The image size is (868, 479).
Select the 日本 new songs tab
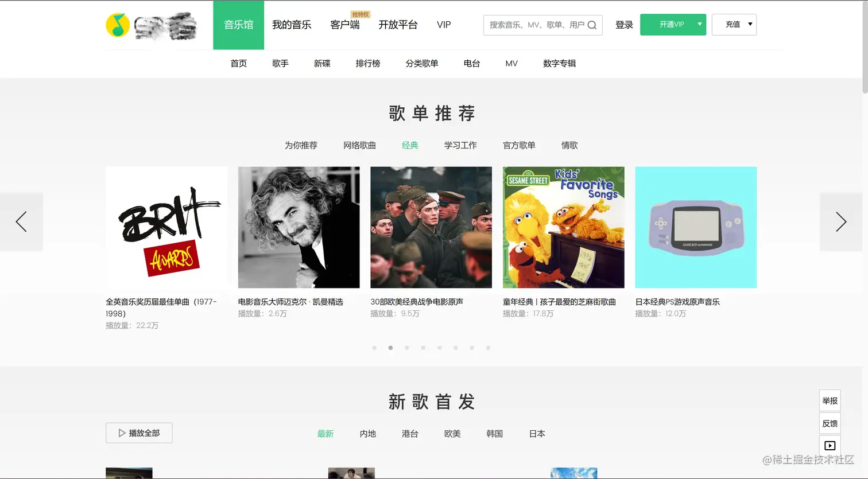(x=537, y=434)
